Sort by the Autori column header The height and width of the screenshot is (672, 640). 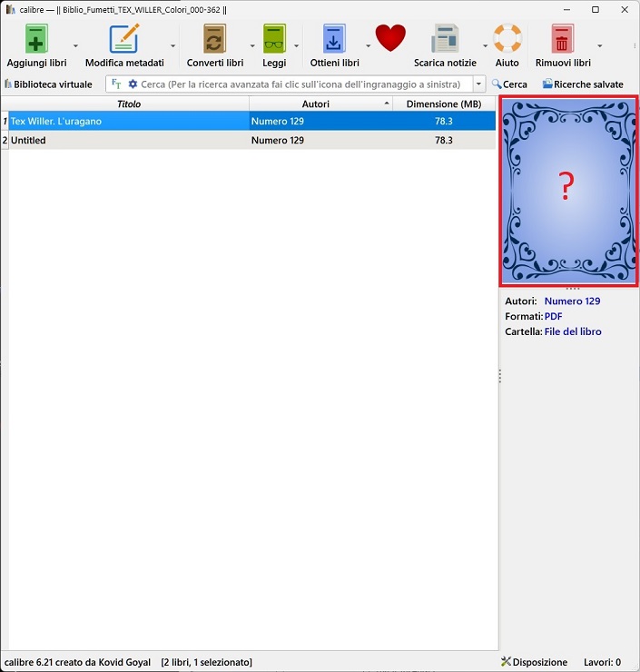[320, 104]
